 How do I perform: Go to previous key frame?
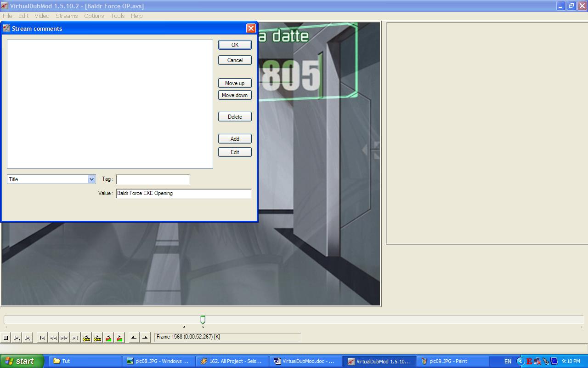click(x=86, y=338)
